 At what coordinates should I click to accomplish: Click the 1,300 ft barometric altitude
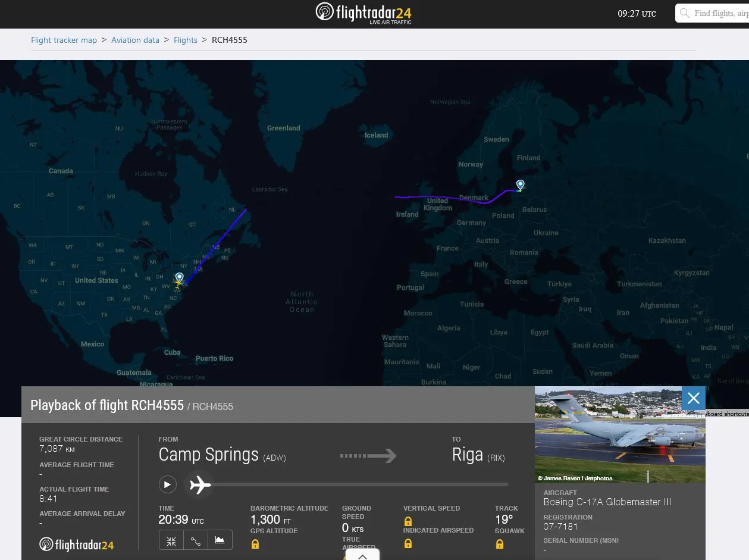271,520
